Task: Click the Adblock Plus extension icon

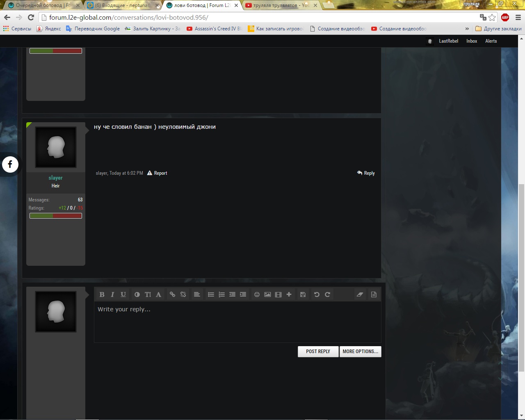Action: pyautogui.click(x=505, y=17)
